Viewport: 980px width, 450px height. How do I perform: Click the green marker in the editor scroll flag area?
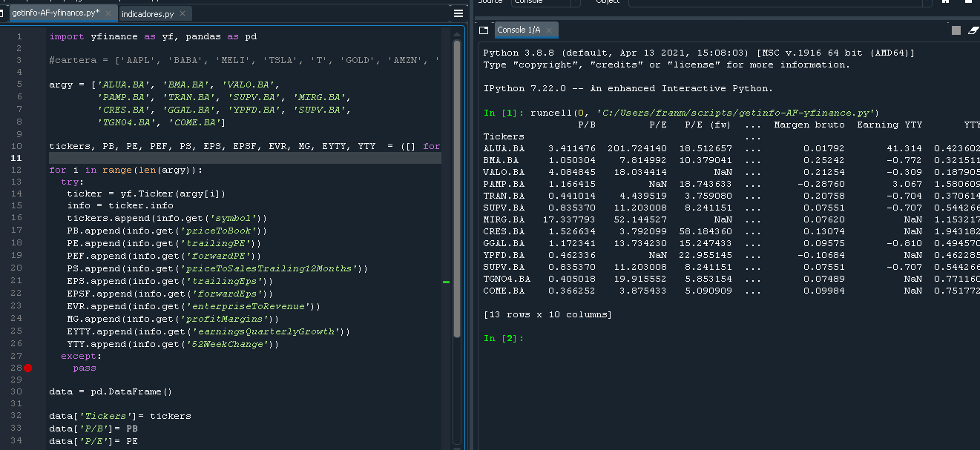click(446, 282)
